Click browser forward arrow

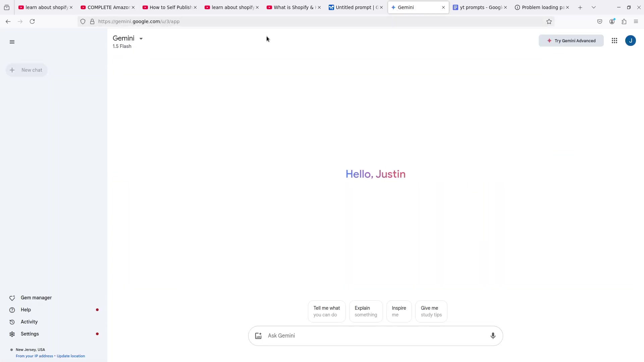tap(20, 21)
